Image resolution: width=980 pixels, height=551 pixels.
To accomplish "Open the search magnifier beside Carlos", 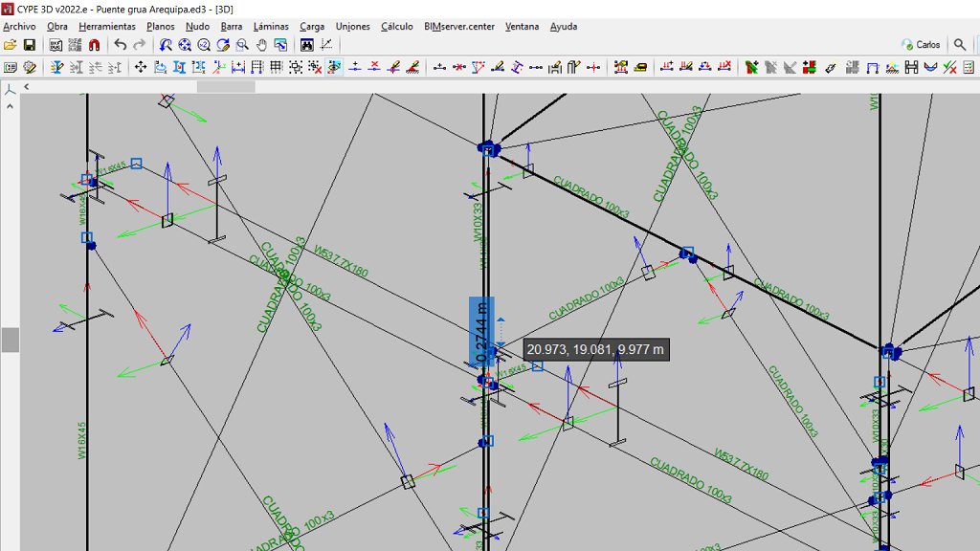I will [x=960, y=44].
